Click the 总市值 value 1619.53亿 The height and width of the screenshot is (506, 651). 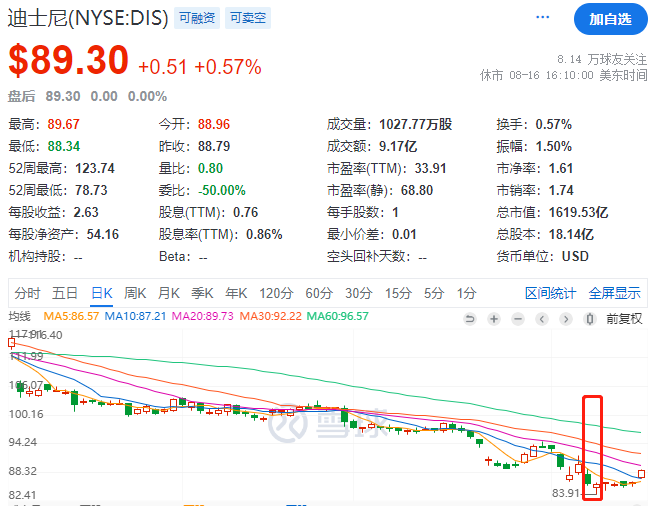(x=578, y=212)
